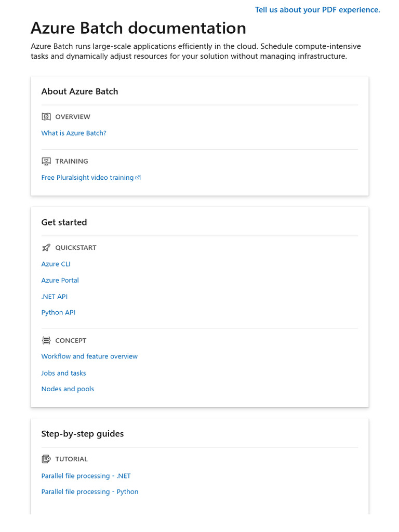Click the Quickstart rocket icon
This screenshot has height=532, width=399.
point(46,248)
